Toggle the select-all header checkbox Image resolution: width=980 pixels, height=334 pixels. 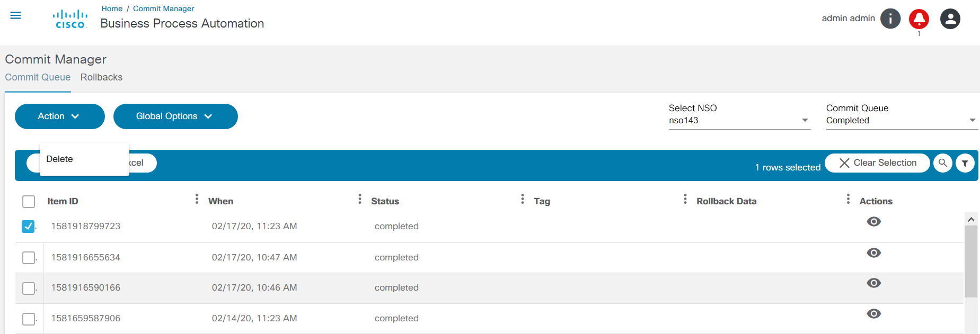click(29, 202)
